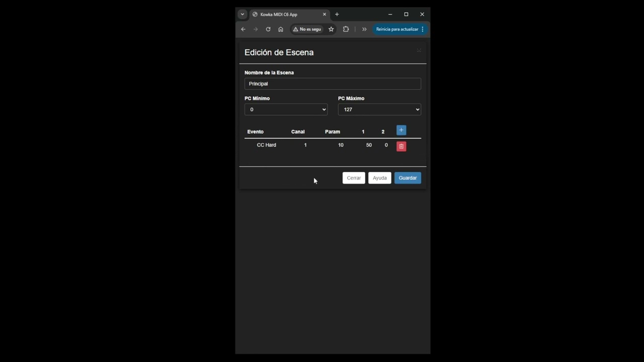Select the Kowka MIDI C6 App tab
This screenshot has width=644, height=362.
pos(289,14)
